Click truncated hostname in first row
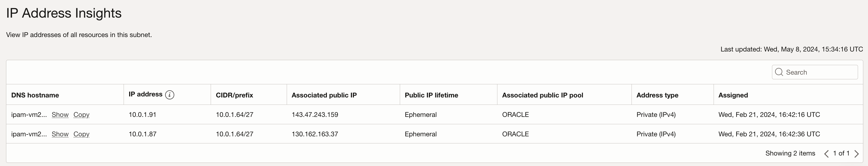Image resolution: width=868 pixels, height=166 pixels. (x=29, y=115)
